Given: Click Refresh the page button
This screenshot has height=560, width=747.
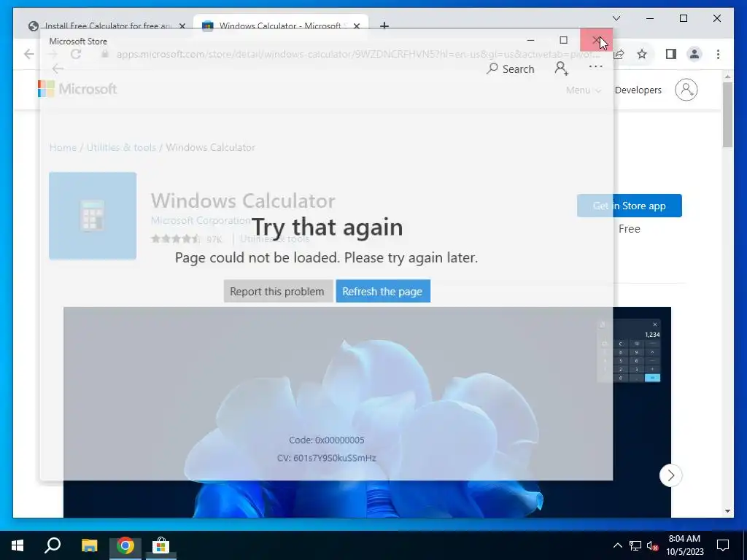Looking at the screenshot, I should [x=383, y=291].
